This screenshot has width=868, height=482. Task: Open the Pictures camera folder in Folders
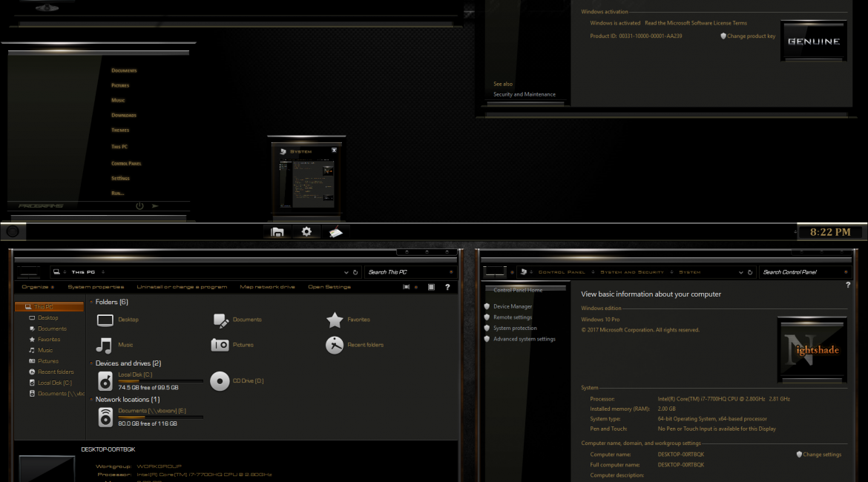click(x=220, y=345)
